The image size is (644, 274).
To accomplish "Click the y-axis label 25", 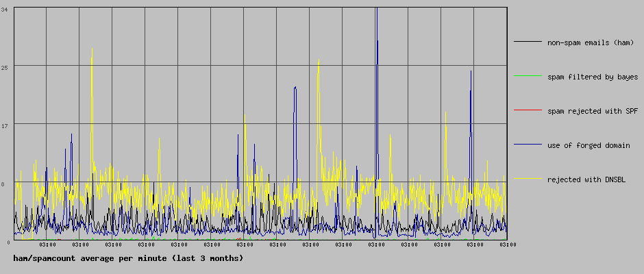I will point(5,68).
